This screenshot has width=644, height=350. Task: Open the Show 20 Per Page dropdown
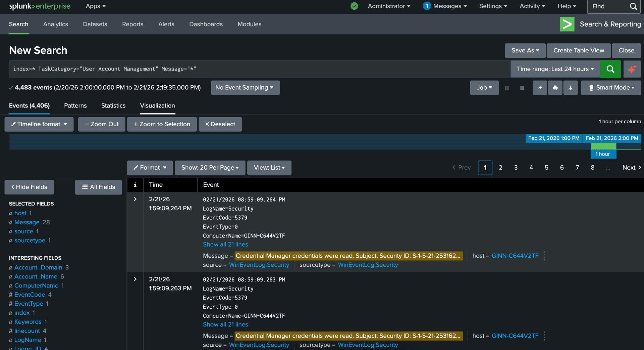pos(210,168)
